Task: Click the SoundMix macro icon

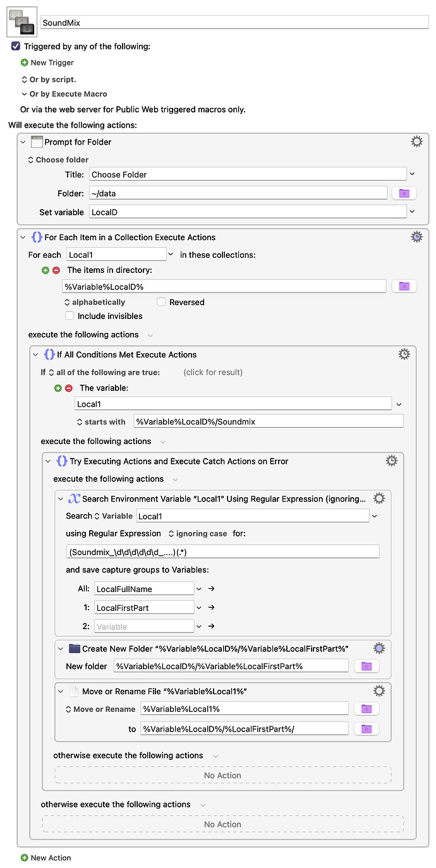Action: coord(21,21)
